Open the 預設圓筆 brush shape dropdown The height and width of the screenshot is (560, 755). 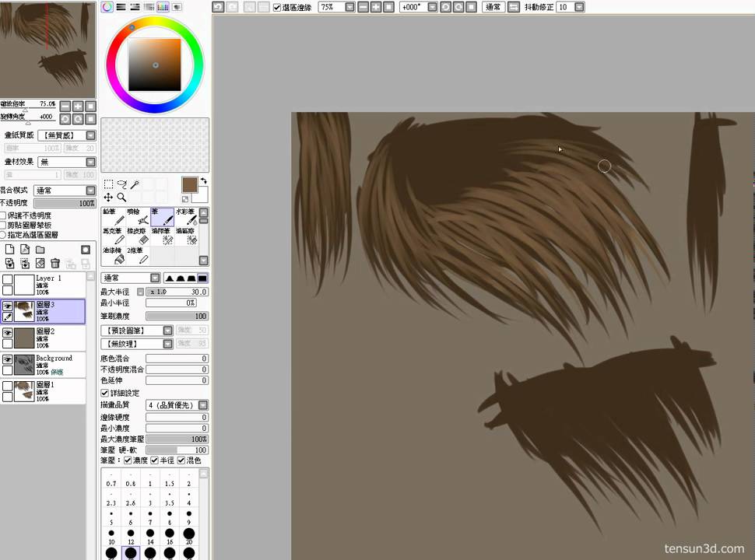(x=167, y=331)
